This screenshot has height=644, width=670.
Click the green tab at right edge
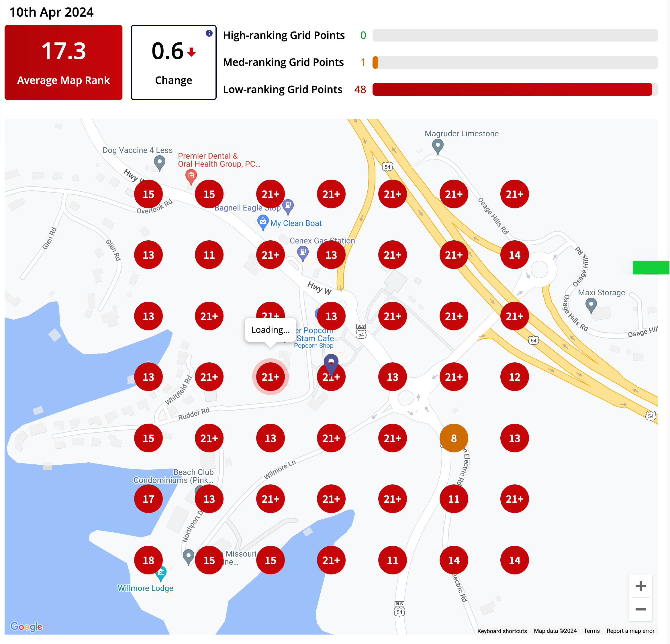(651, 267)
